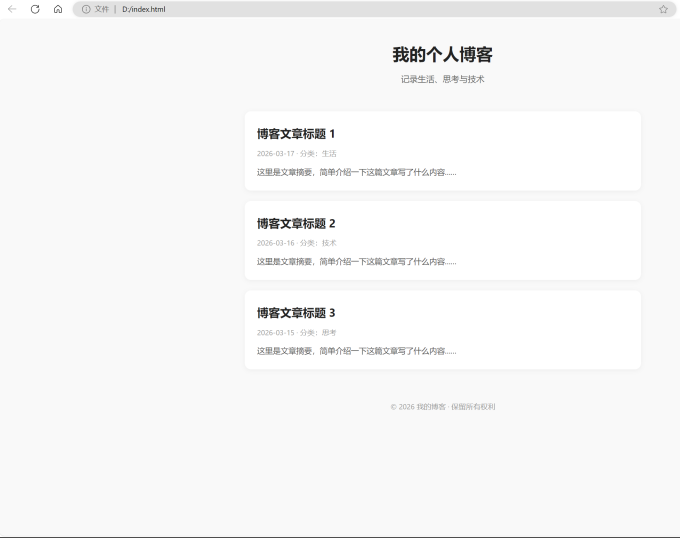
Task: Click the browser back arrow
Action: [x=12, y=9]
